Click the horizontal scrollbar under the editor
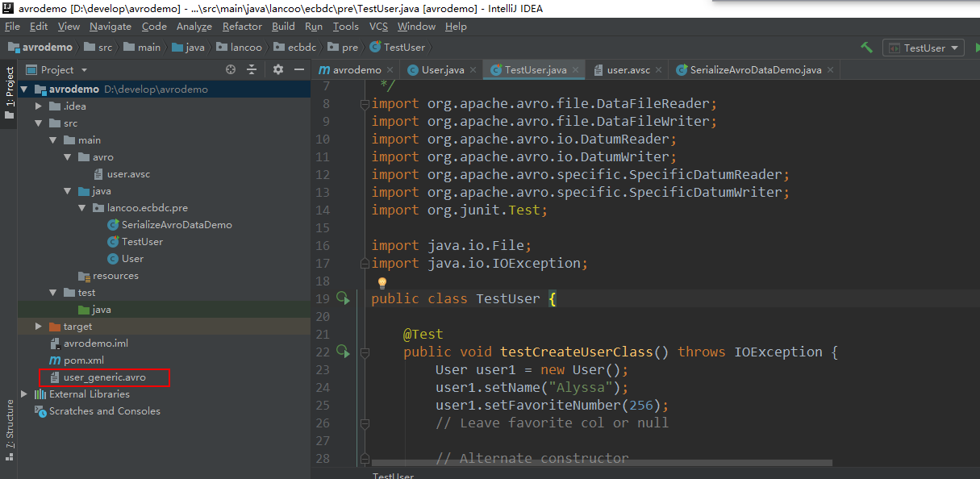The height and width of the screenshot is (479, 980). click(x=601, y=463)
